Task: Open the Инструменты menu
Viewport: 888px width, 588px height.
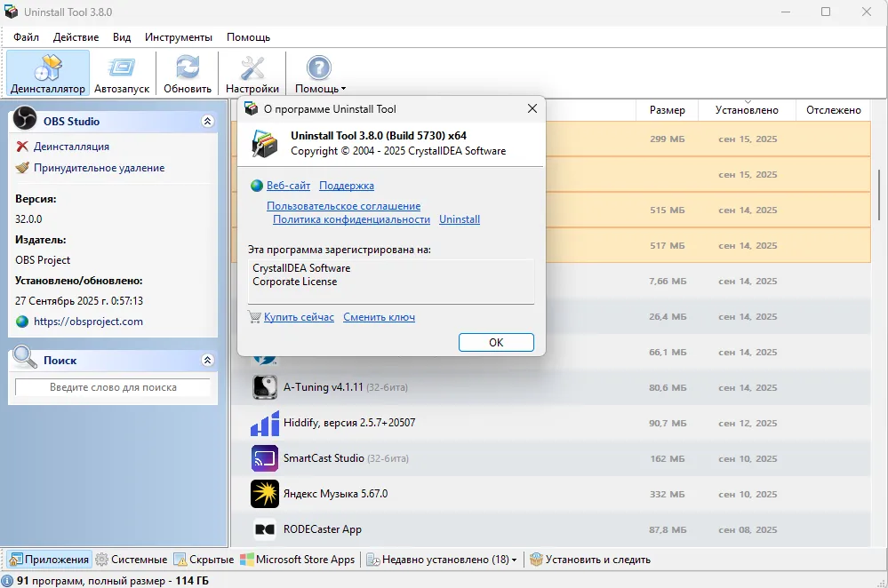Action: pos(179,37)
